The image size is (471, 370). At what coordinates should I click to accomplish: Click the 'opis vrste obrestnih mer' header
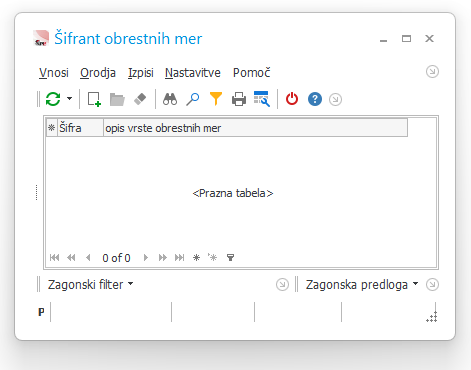click(255, 128)
